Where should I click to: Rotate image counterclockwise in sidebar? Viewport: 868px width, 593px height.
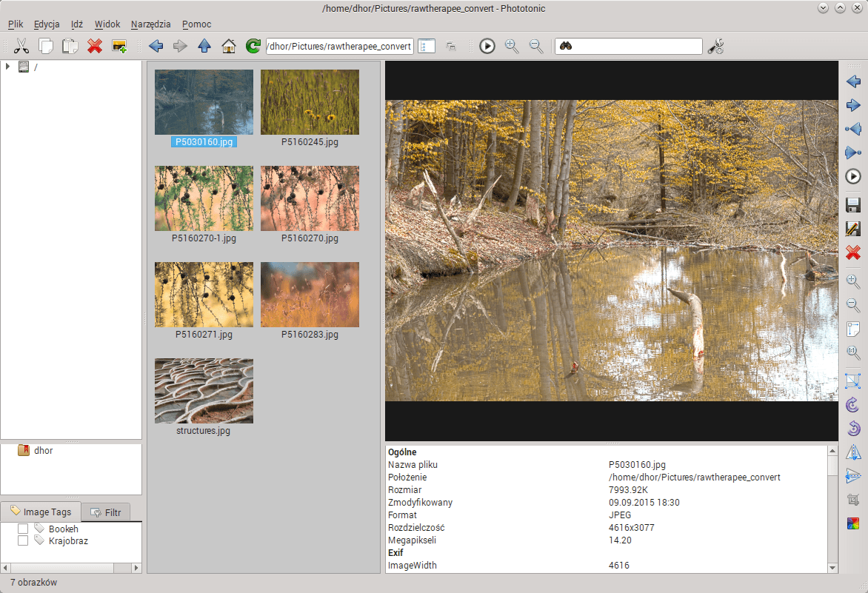(853, 428)
